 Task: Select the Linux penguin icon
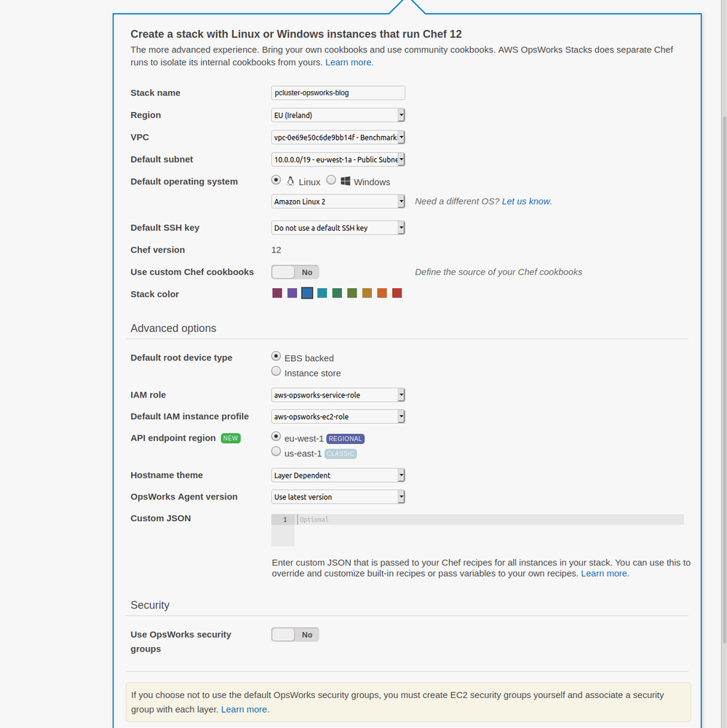(x=290, y=181)
